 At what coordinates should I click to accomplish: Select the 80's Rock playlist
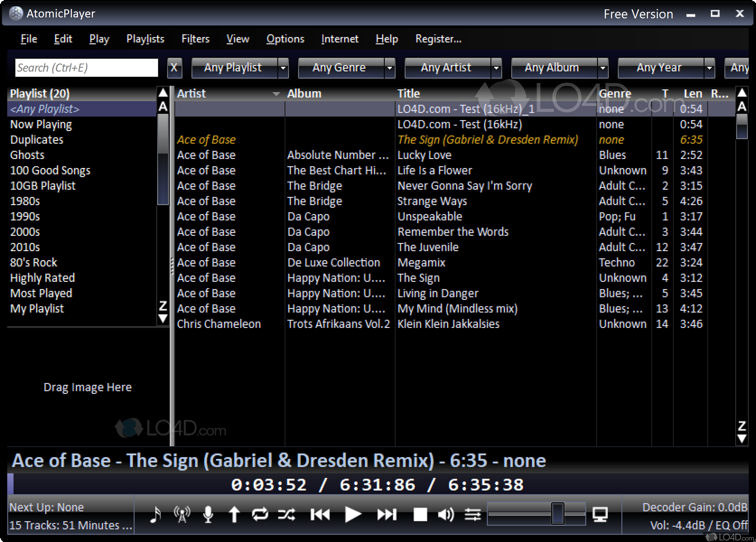pyautogui.click(x=82, y=262)
